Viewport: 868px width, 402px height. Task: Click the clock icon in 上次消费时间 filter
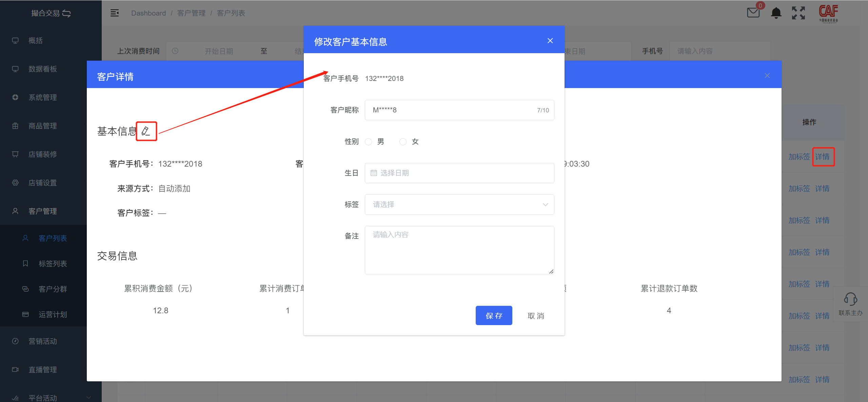point(175,51)
